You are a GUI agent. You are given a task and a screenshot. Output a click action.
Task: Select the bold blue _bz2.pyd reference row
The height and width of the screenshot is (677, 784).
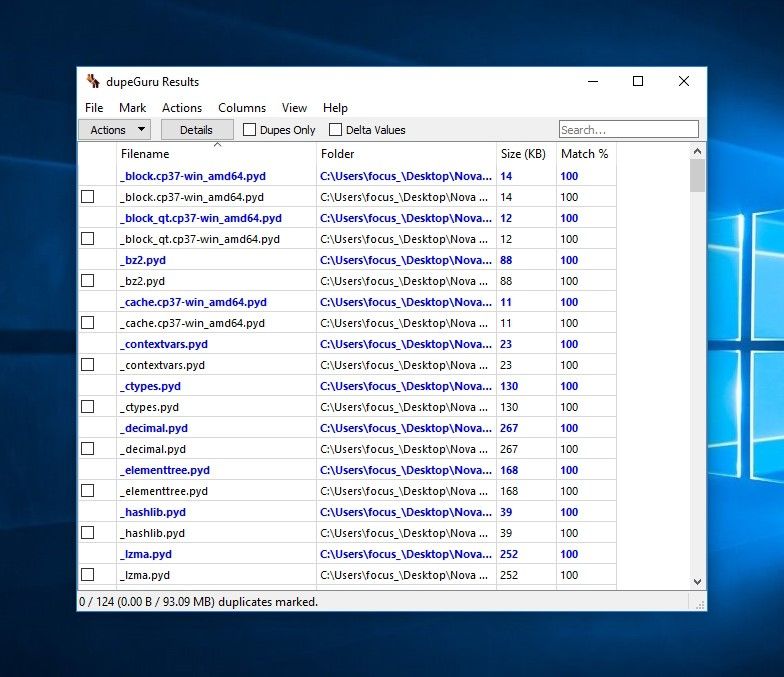pos(348,260)
